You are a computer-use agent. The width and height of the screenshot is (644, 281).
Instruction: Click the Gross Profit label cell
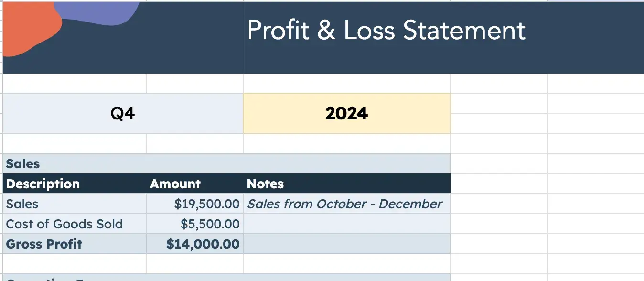click(x=44, y=244)
